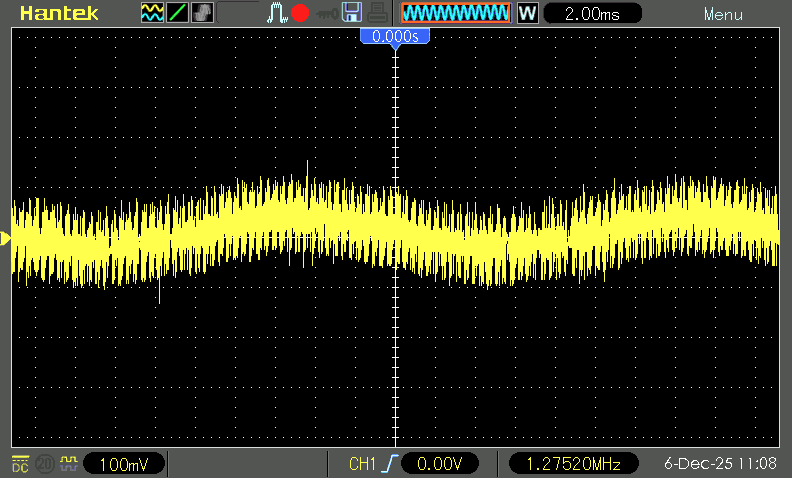This screenshot has width=792, height=478.
Task: Click the yellow channel ground level arrow
Action: 5,238
